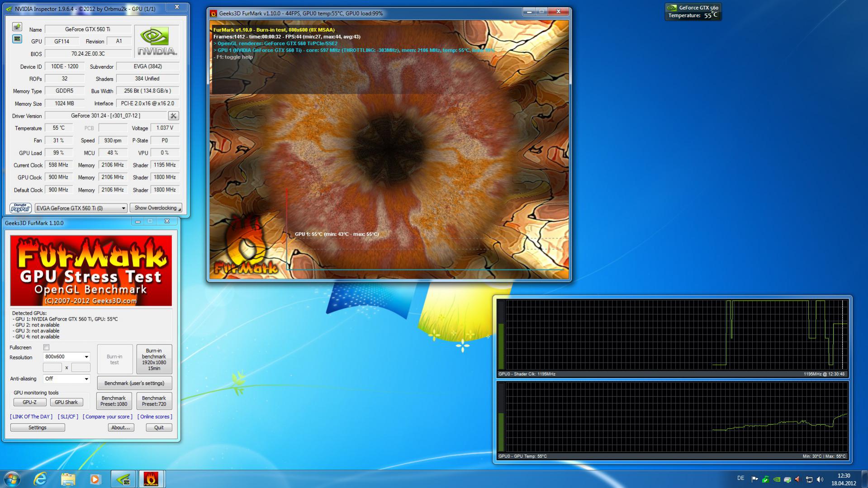The width and height of the screenshot is (868, 488).
Task: Open Compare your score link
Action: pyautogui.click(x=108, y=417)
